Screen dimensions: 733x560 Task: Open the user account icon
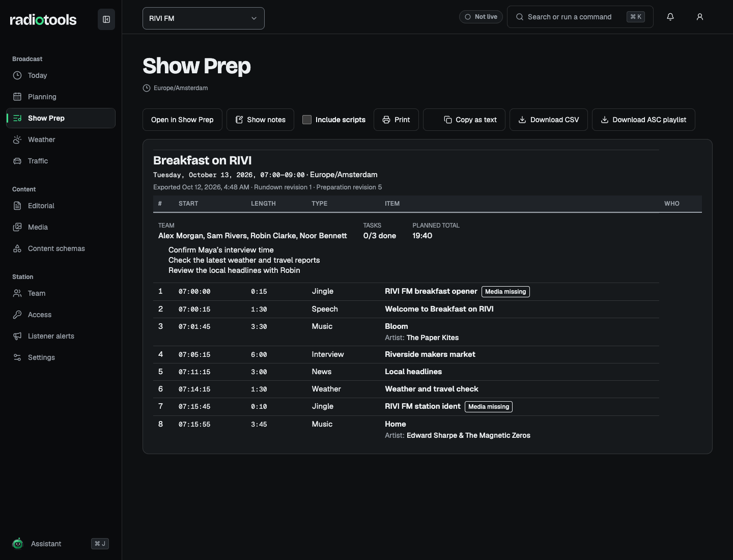click(x=700, y=17)
